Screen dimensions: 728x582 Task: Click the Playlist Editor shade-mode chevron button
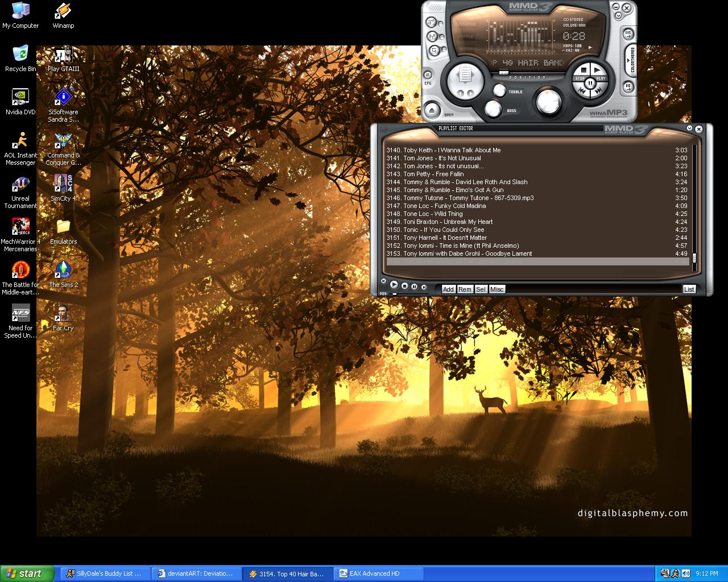coord(689,128)
